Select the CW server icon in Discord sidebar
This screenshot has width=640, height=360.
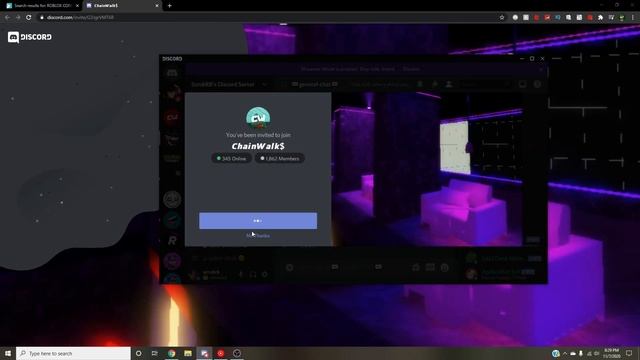tap(172, 118)
